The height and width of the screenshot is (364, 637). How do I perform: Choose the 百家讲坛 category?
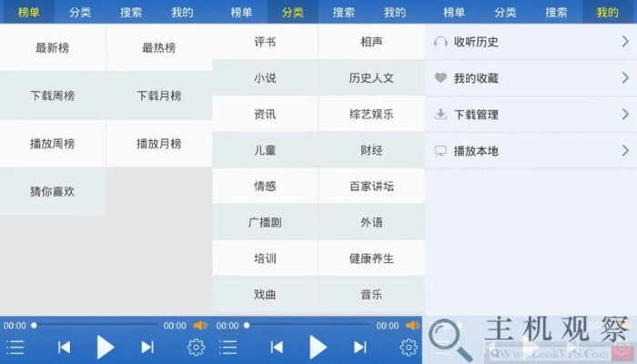click(x=371, y=186)
